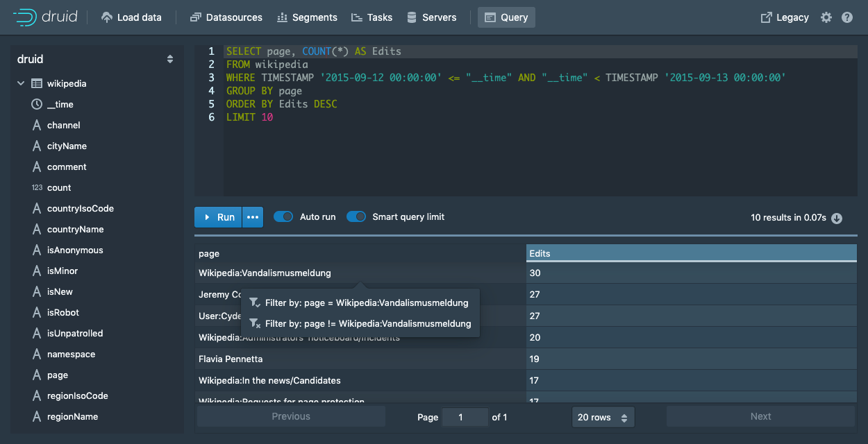The image size is (868, 444).
Task: Go to the Datasources tab
Action: pyautogui.click(x=226, y=17)
